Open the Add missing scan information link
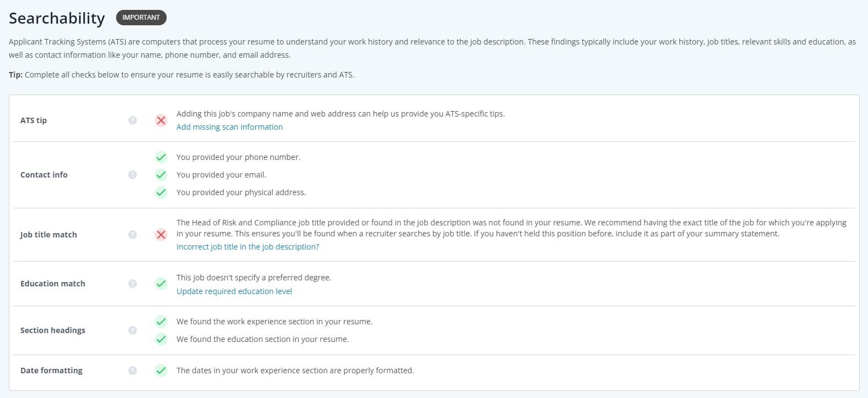 tap(229, 127)
